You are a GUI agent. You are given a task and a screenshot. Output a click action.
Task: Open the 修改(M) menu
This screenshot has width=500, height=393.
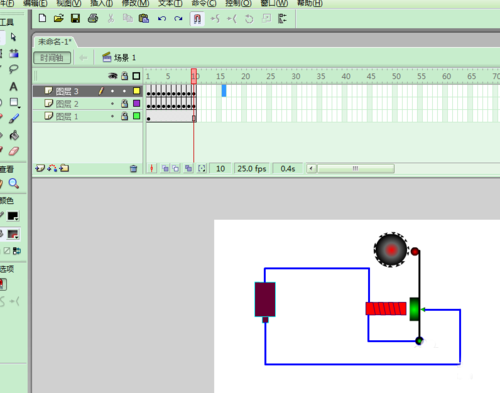[x=135, y=3]
